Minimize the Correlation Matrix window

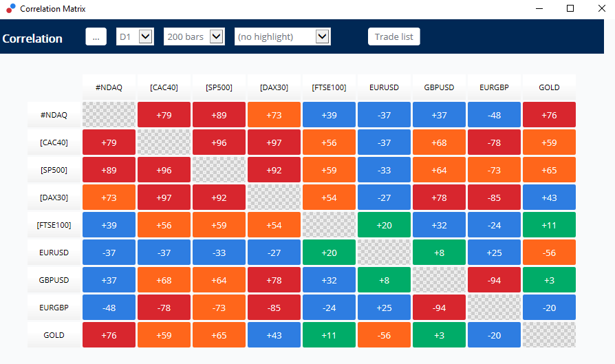538,8
